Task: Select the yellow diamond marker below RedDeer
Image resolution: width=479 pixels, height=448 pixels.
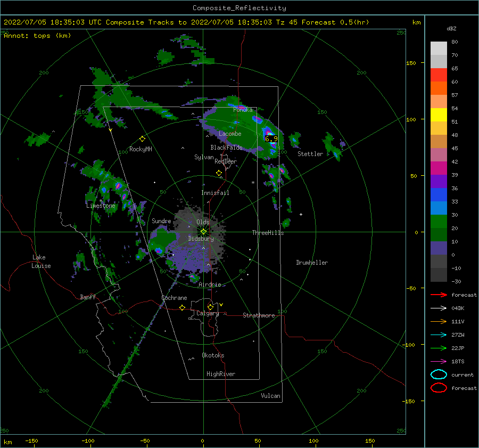Action: point(219,173)
